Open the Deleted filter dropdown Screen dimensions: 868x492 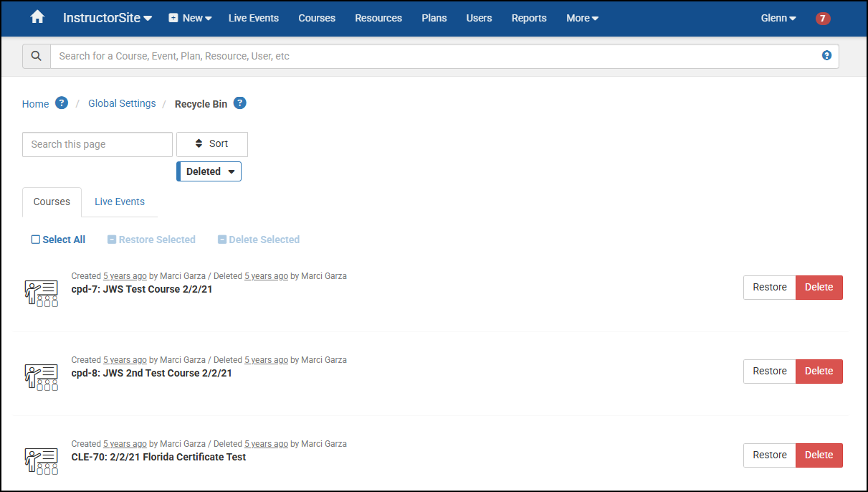209,171
